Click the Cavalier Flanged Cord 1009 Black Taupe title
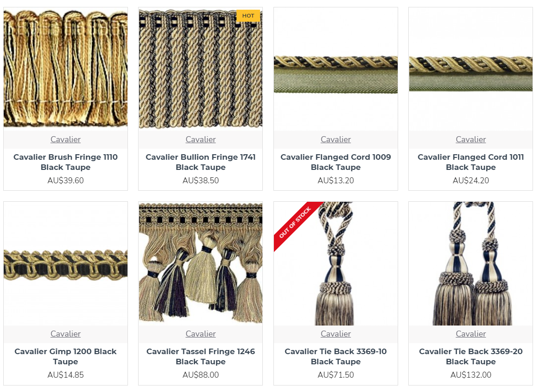The height and width of the screenshot is (392, 539). (x=335, y=162)
